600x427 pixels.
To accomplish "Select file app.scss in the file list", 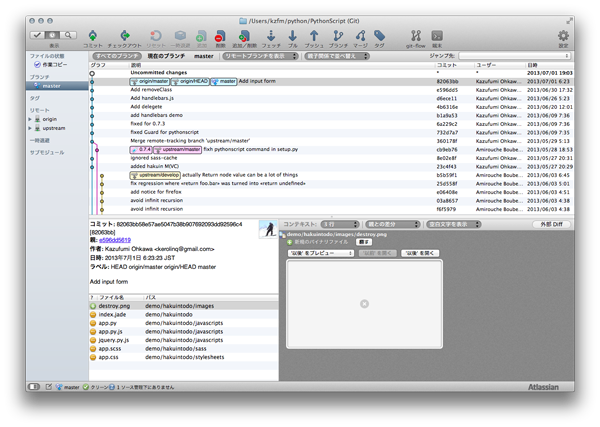I will tap(184, 349).
